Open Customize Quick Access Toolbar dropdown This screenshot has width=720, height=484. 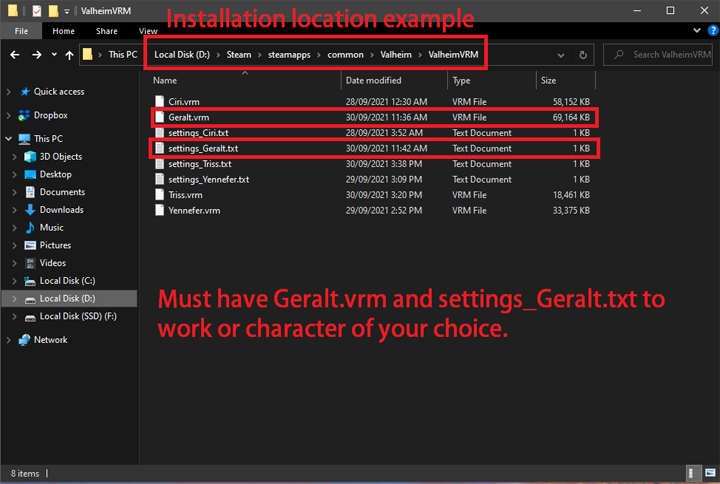pos(67,11)
